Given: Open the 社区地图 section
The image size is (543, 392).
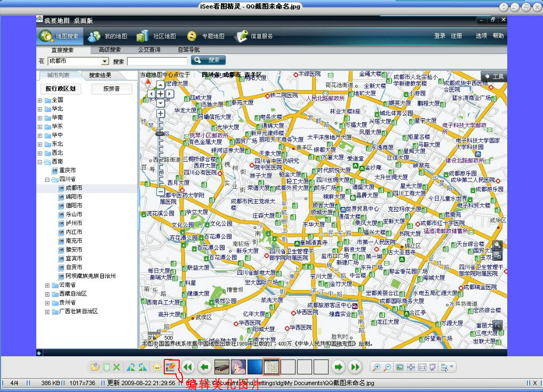Looking at the screenshot, I should click(x=156, y=36).
